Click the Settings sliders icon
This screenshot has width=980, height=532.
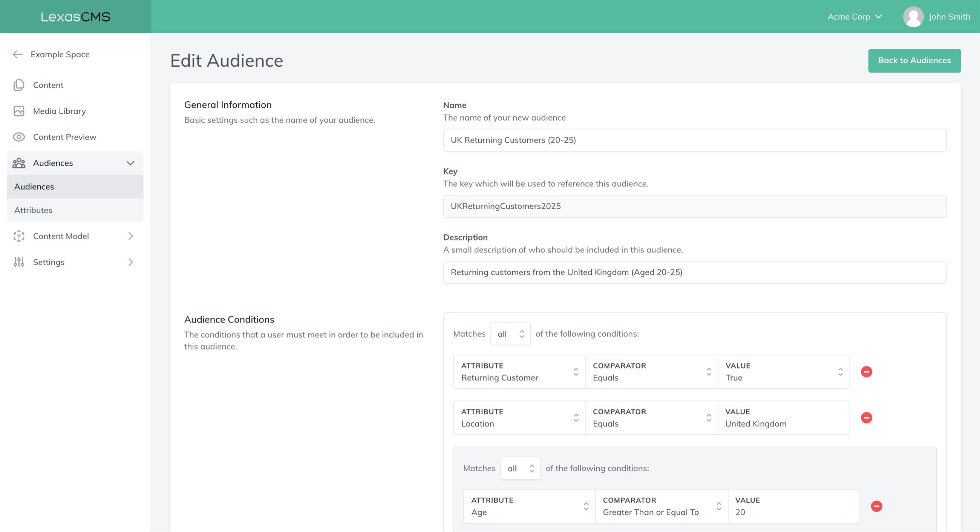[18, 262]
